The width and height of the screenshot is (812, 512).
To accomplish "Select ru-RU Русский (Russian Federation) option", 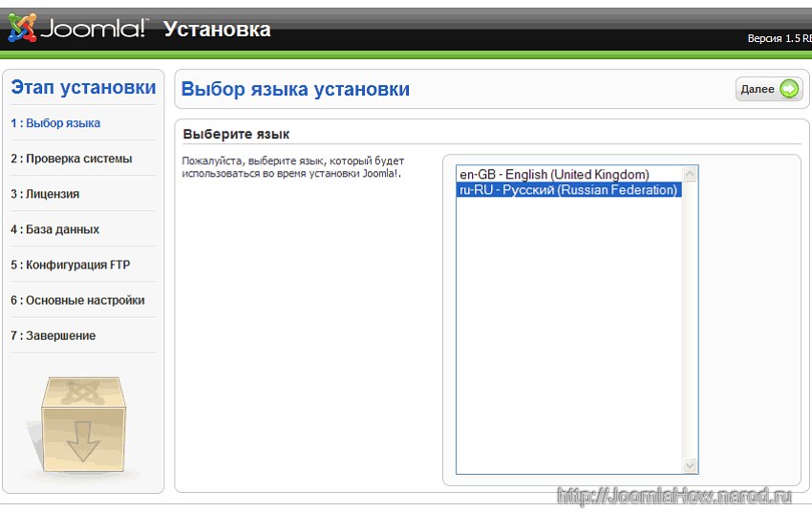I will (568, 190).
